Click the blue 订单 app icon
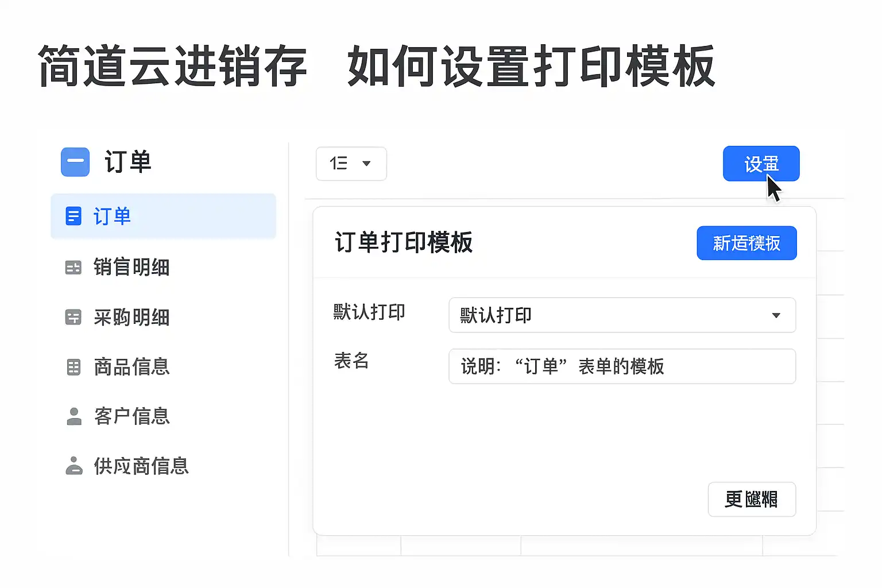Viewport: 882px width, 588px height. click(x=75, y=162)
